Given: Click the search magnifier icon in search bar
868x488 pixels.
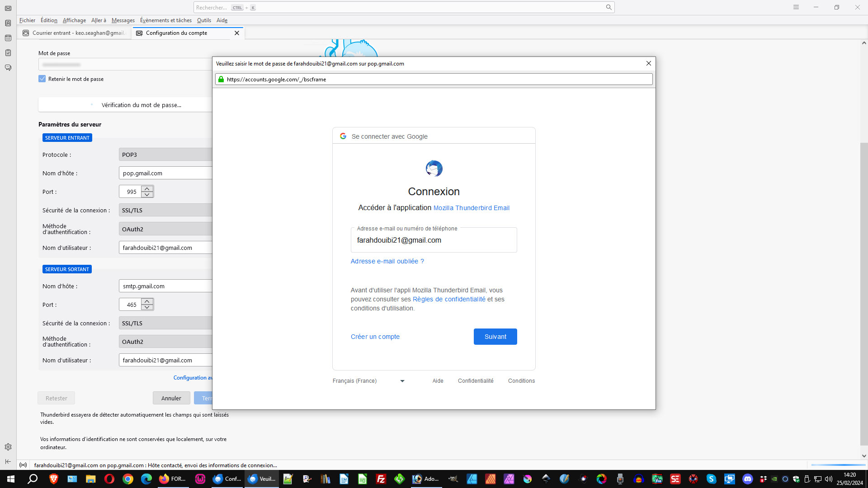Looking at the screenshot, I should click(x=609, y=7).
